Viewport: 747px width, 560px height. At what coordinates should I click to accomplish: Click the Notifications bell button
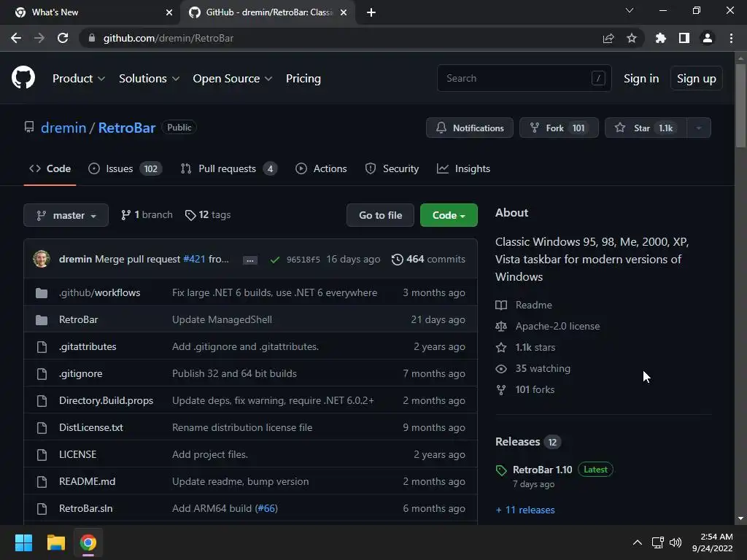tap(470, 128)
